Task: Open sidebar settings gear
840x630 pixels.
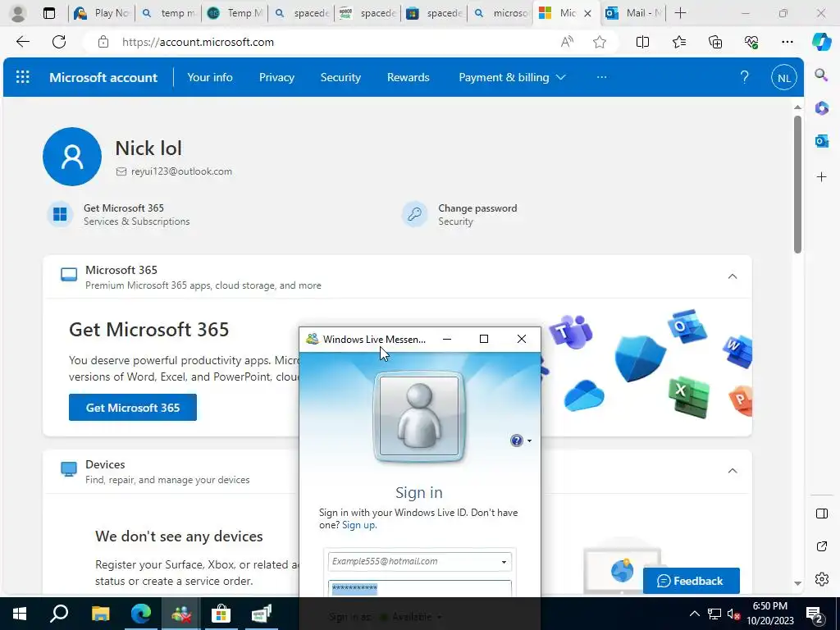Action: (x=821, y=579)
